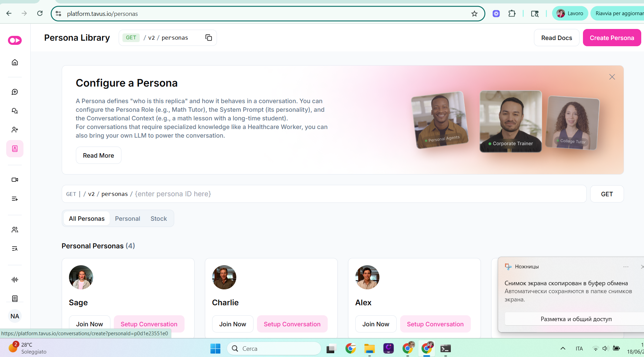
Task: Click Join Now for Charlie
Action: 232,324
